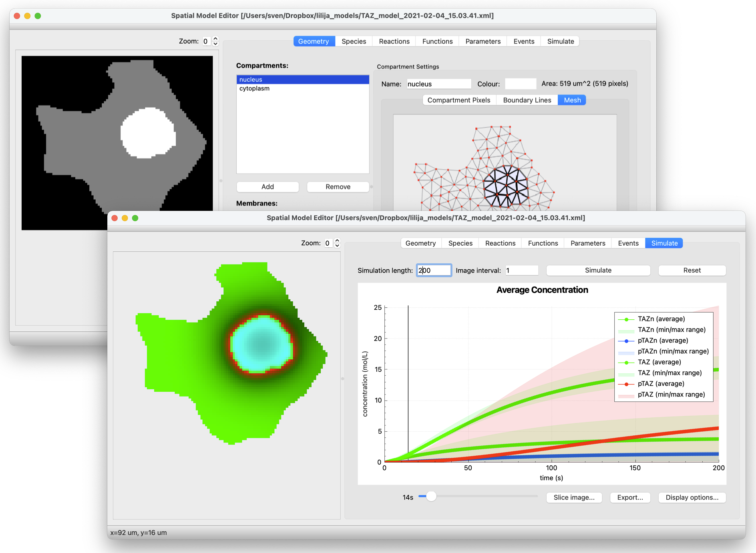756x553 pixels.
Task: Open the Boundary Lines tab
Action: (x=527, y=100)
